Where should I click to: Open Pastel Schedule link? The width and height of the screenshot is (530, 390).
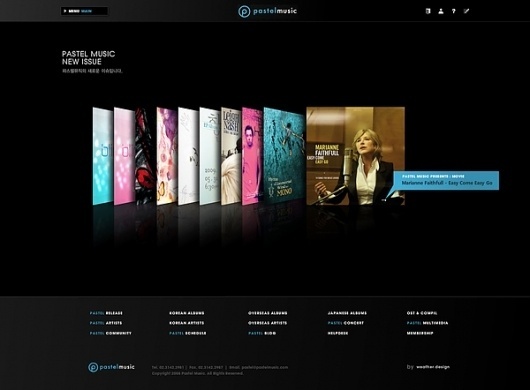(188, 333)
